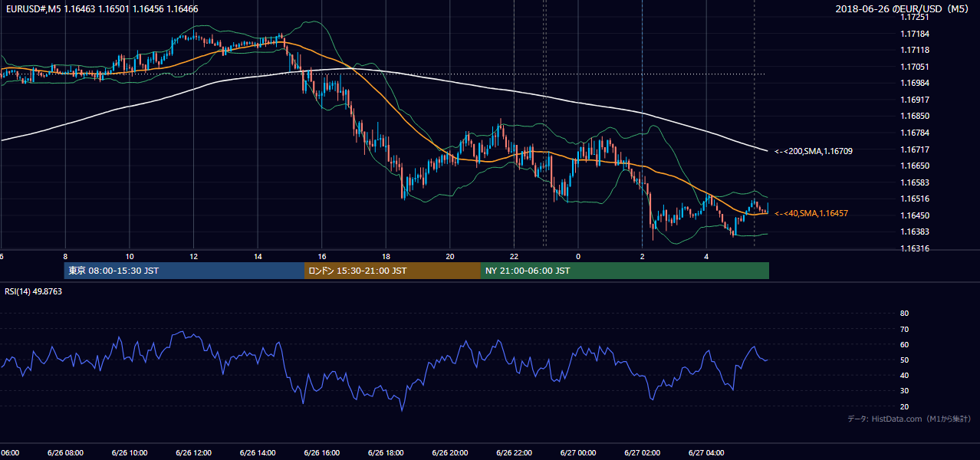The height and width of the screenshot is (460, 980).
Task: Click price axis value 1.17118
Action: click(915, 50)
